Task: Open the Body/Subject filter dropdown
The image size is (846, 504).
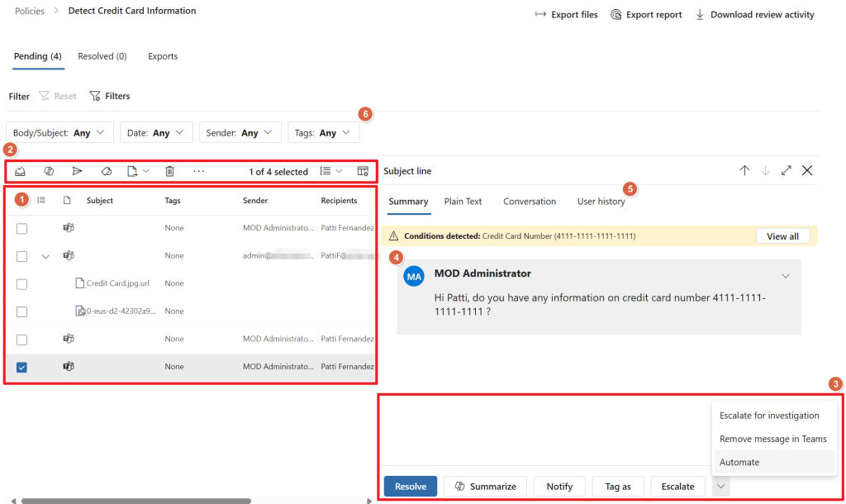Action: click(60, 133)
